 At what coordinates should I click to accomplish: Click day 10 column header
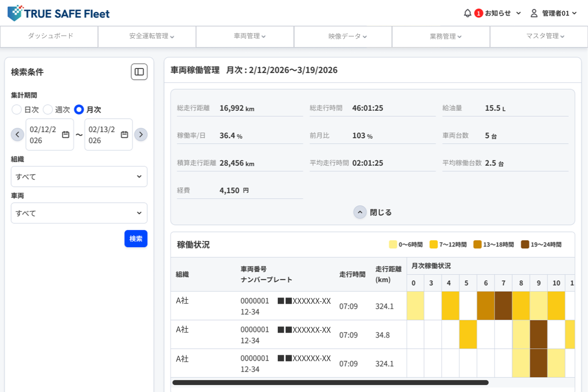[x=556, y=283]
